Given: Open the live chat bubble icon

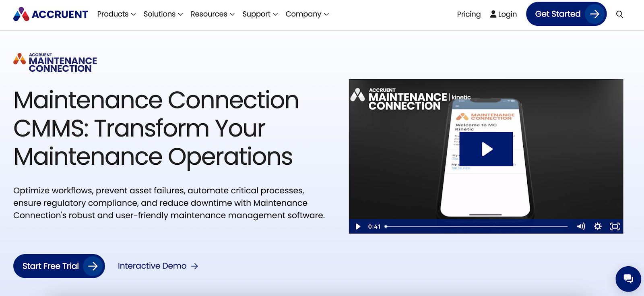Looking at the screenshot, I should [628, 279].
